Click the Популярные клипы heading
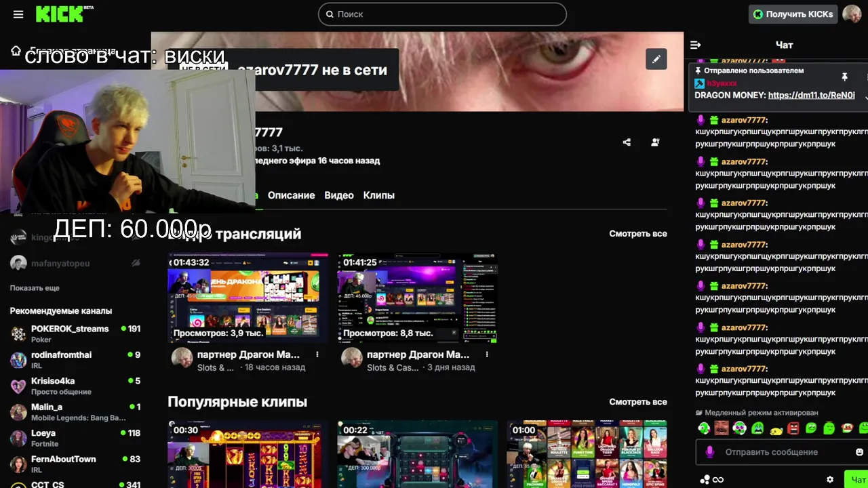The image size is (868, 488). pyautogui.click(x=237, y=402)
